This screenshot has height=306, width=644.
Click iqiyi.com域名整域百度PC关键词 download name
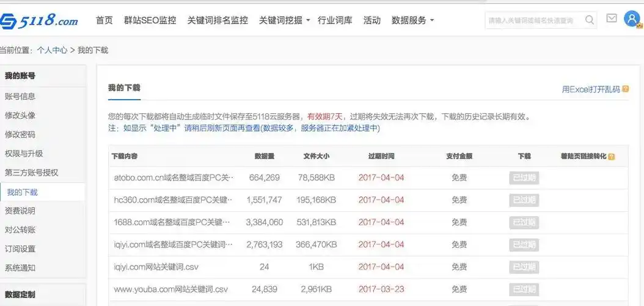pyautogui.click(x=174, y=245)
